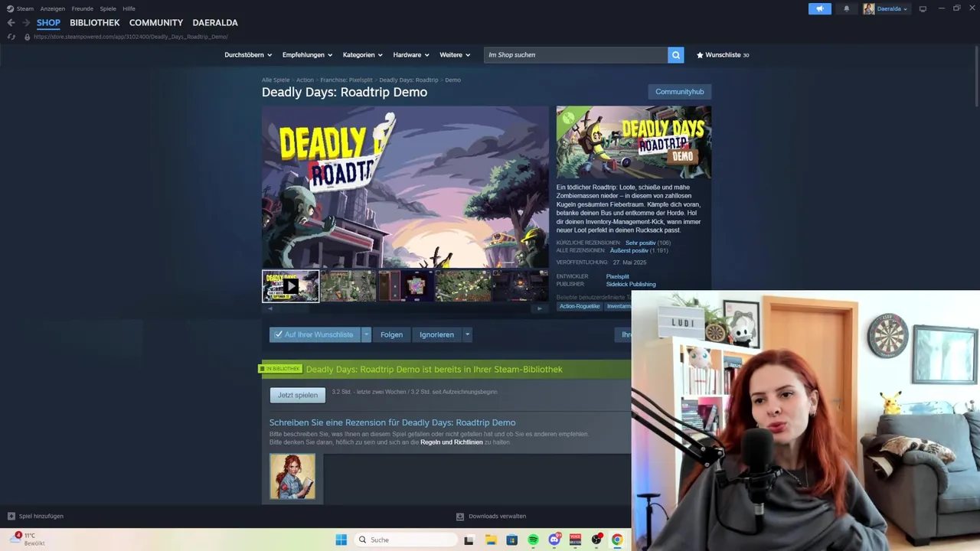Switch to the SHOP tab
Viewport: 980px width, 551px height.
click(48, 23)
